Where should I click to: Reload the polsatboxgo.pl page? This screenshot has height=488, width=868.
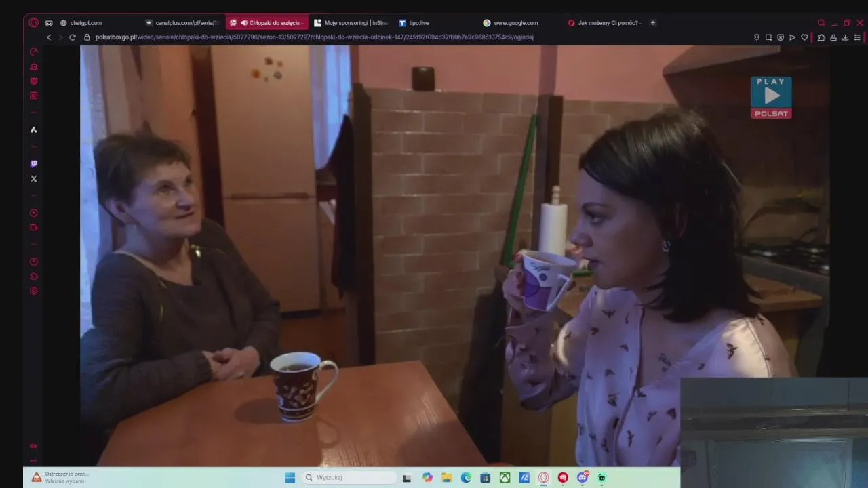(73, 37)
